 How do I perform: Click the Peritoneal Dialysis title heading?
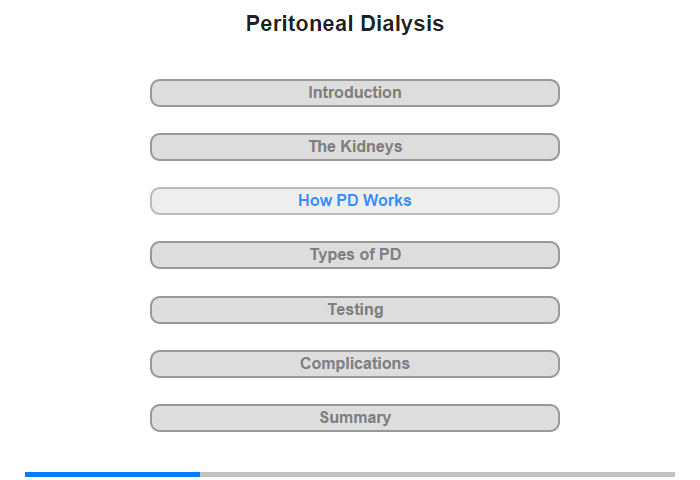[345, 24]
